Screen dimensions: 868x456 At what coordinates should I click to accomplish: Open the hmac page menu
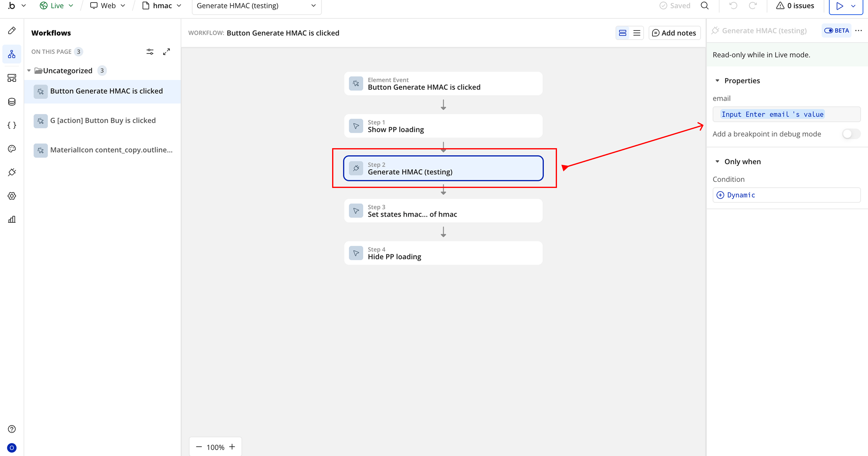[162, 6]
